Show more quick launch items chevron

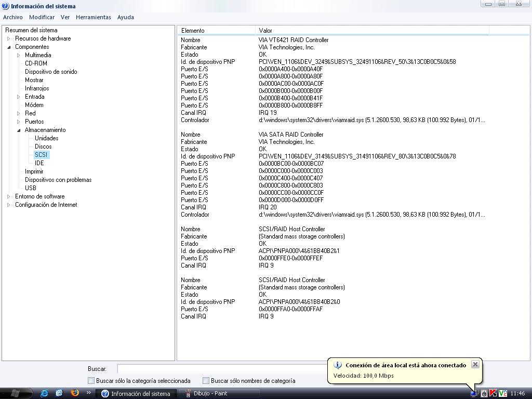coord(88,393)
